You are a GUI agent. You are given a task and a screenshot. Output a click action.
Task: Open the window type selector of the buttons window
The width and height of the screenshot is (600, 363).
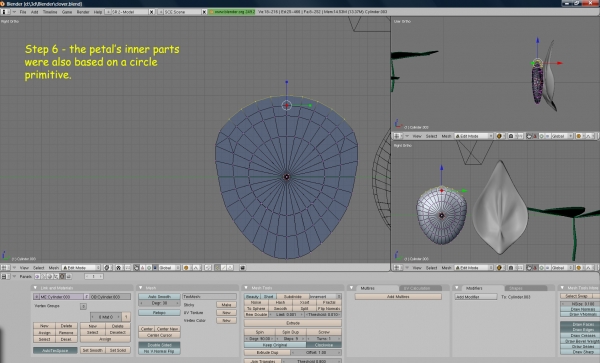point(5,276)
